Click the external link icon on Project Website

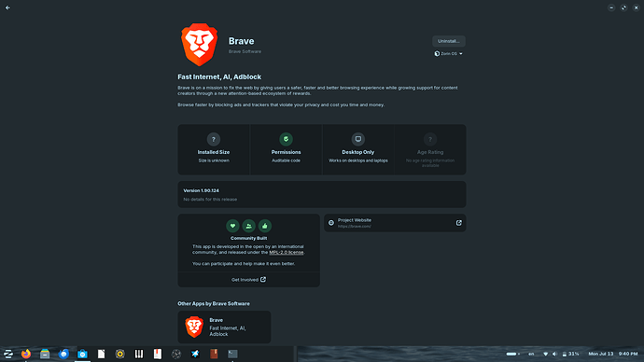459,223
